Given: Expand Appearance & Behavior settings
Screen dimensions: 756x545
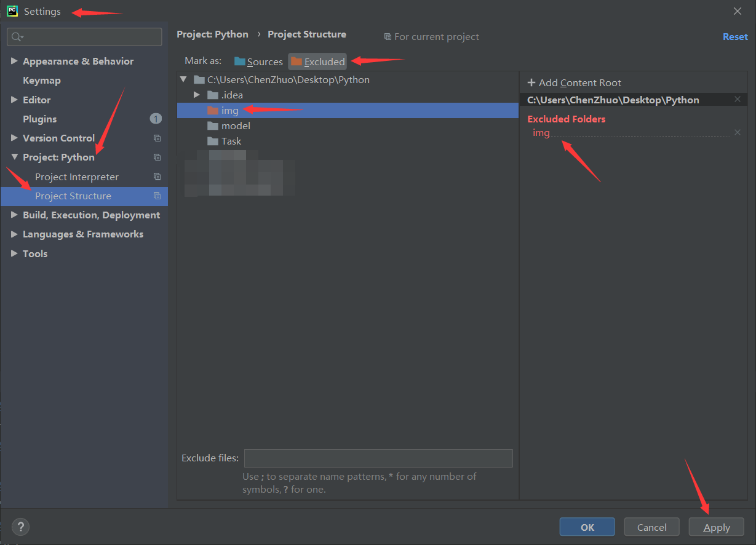Looking at the screenshot, I should click(14, 62).
